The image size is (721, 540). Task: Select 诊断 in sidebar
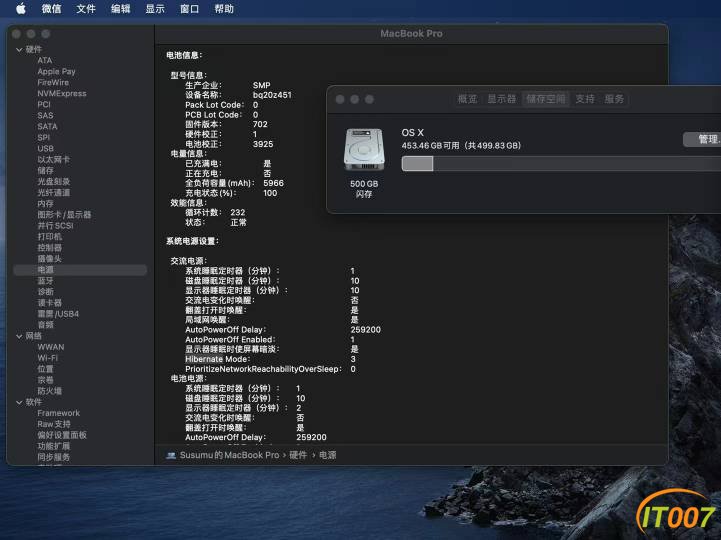[x=45, y=292]
